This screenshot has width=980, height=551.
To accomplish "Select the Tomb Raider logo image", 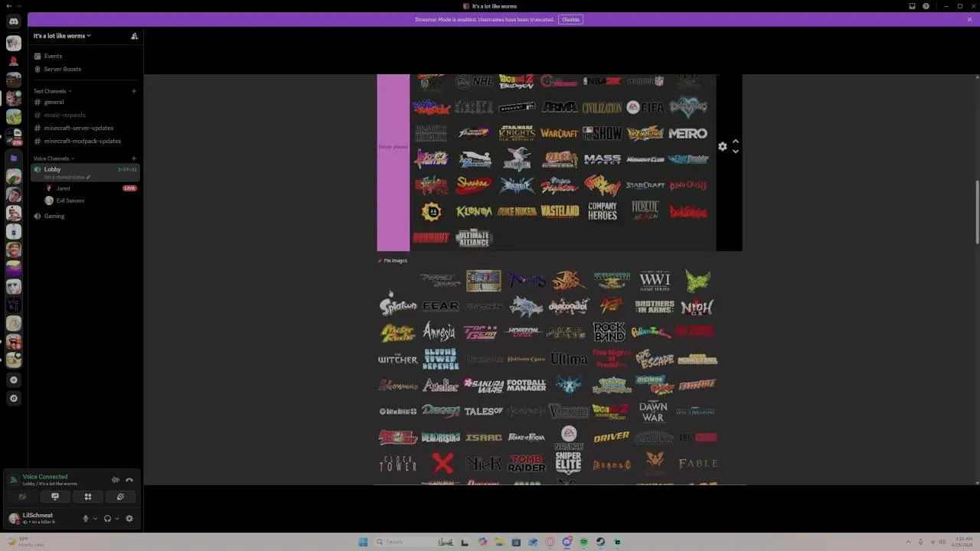I will [x=527, y=463].
